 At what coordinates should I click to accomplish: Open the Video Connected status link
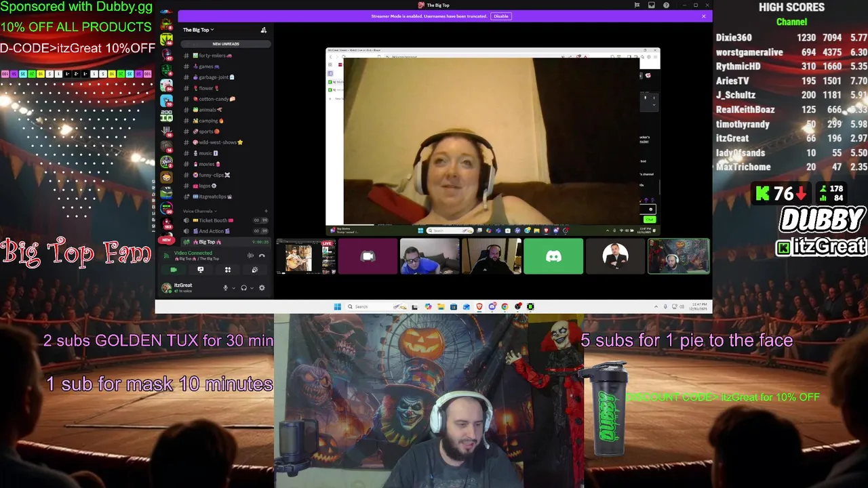(x=193, y=253)
